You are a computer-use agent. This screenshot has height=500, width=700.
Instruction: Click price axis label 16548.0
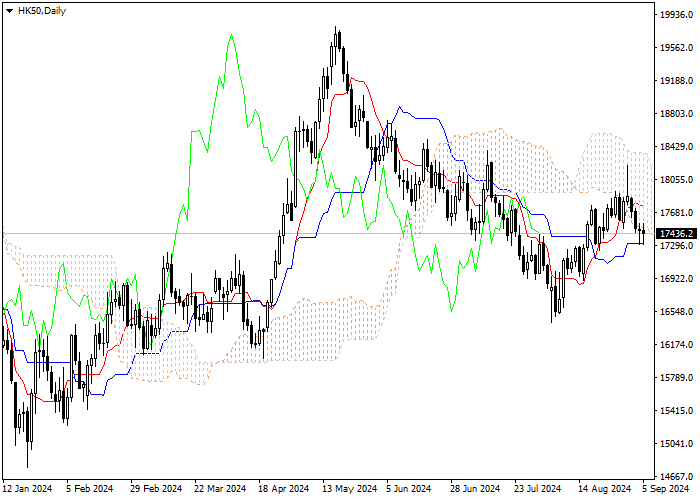tap(676, 312)
